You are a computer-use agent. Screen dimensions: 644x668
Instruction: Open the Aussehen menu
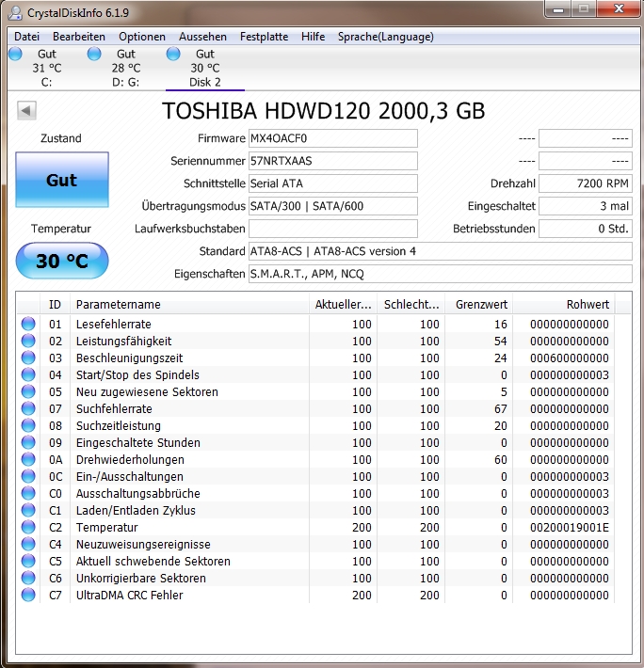point(202,37)
